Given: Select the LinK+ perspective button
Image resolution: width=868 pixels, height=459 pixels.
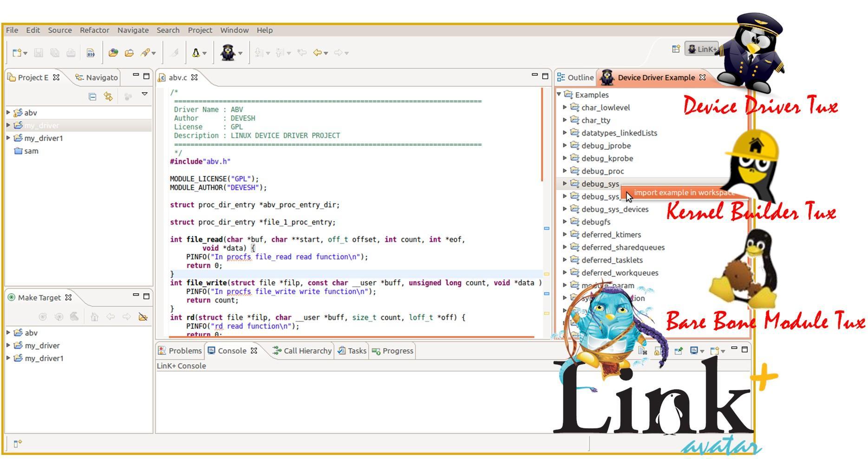Looking at the screenshot, I should 702,49.
